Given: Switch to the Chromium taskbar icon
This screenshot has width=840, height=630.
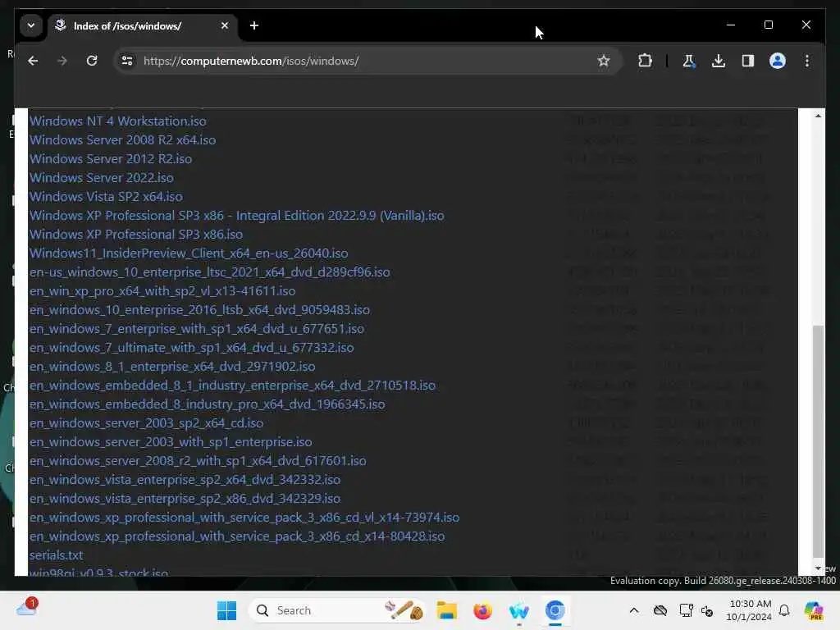Looking at the screenshot, I should click(x=555, y=610).
